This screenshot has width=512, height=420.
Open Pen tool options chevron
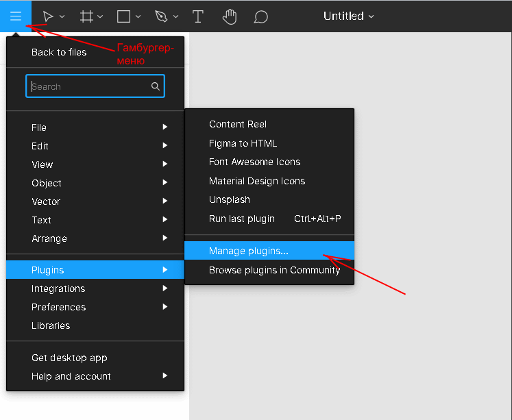coord(175,16)
